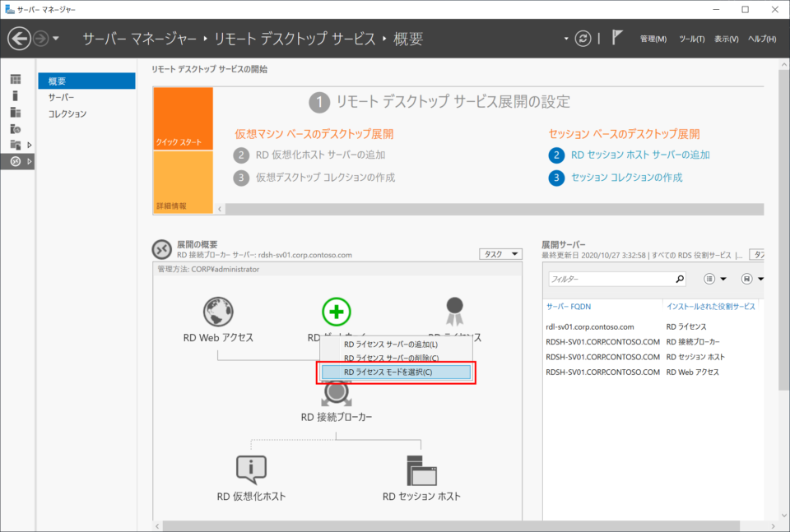This screenshot has width=790, height=532.
Task: Select the RD セッション ホスト server row
Action: [653, 357]
